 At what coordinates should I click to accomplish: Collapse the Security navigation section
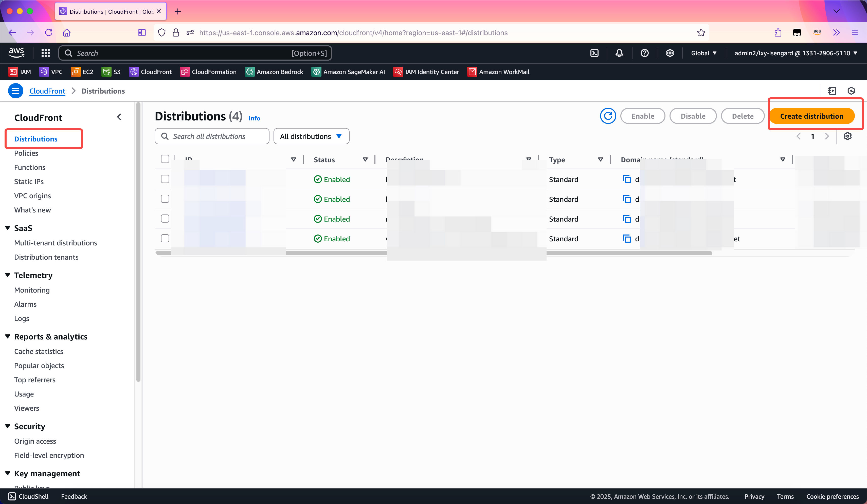click(x=8, y=426)
